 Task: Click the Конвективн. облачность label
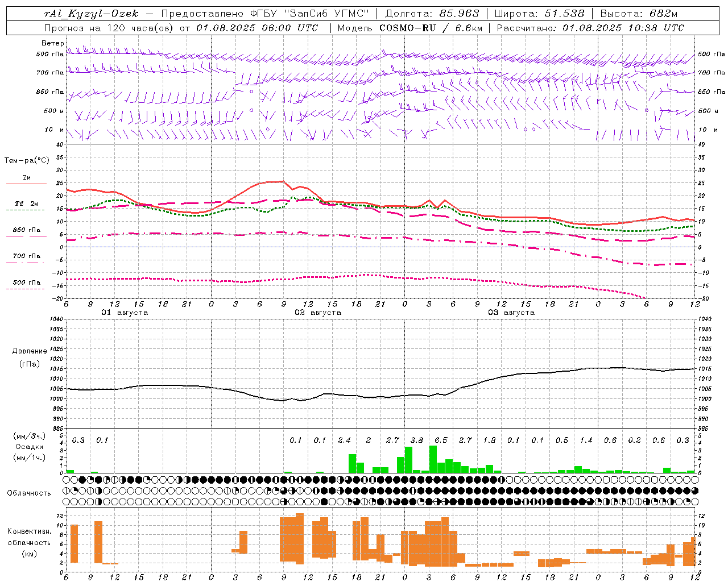click(x=30, y=537)
